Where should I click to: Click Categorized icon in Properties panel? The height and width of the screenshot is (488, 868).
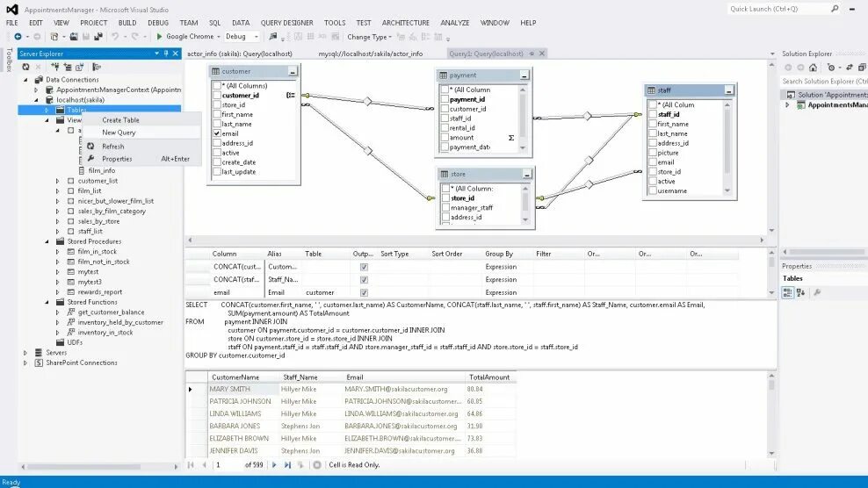pyautogui.click(x=787, y=292)
